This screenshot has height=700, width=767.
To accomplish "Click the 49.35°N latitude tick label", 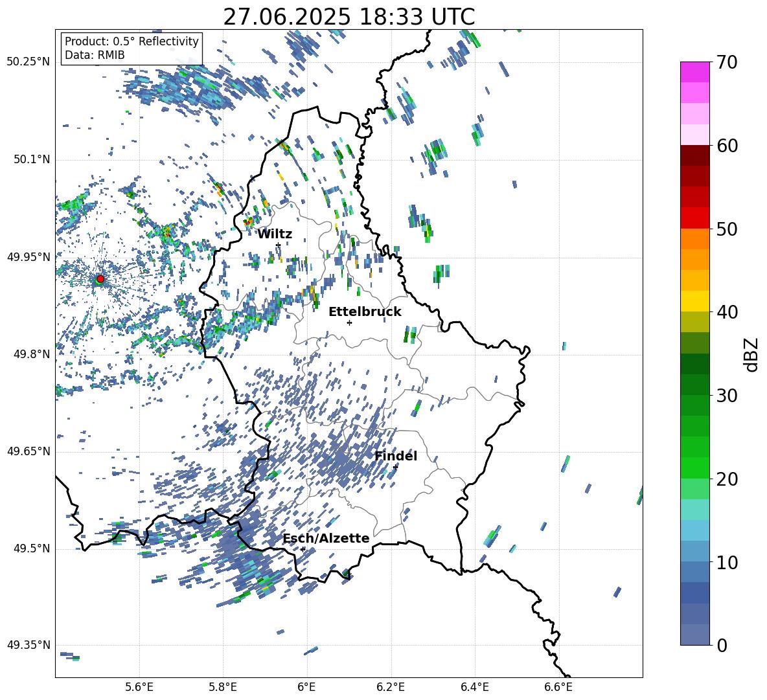I will [x=29, y=645].
